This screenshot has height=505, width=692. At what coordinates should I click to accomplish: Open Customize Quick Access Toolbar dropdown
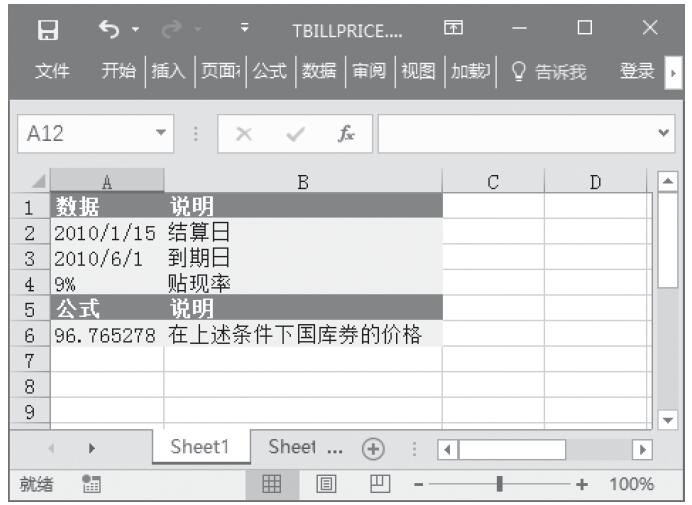[245, 29]
